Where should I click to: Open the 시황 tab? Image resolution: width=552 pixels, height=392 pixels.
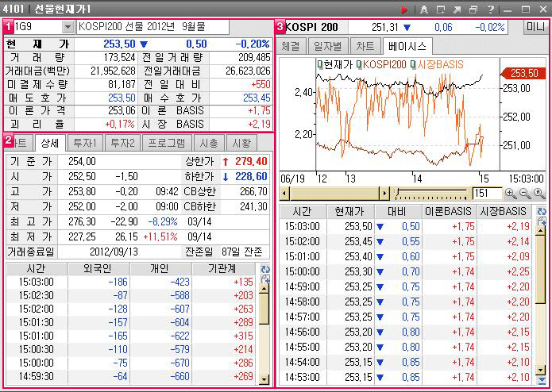click(241, 143)
